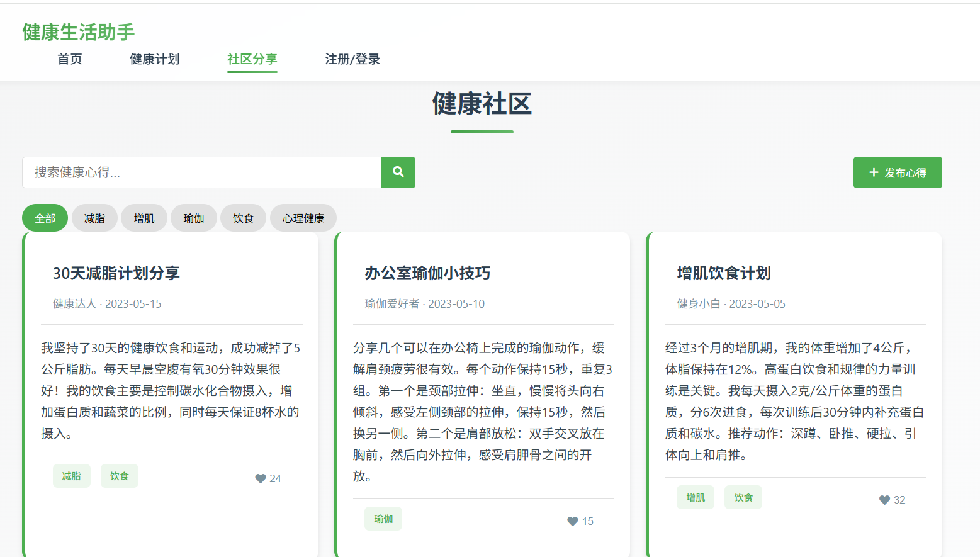
Task: Click the search magnifier icon button
Action: point(398,172)
